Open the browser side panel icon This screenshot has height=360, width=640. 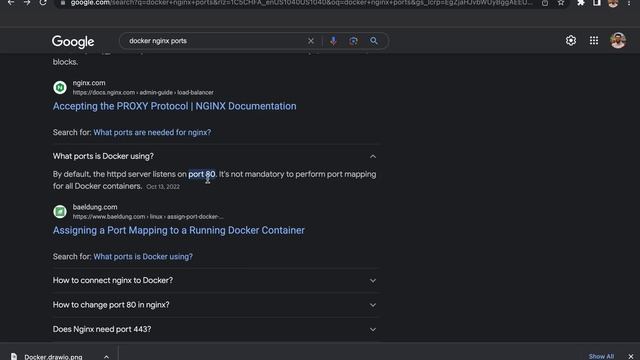click(x=597, y=3)
